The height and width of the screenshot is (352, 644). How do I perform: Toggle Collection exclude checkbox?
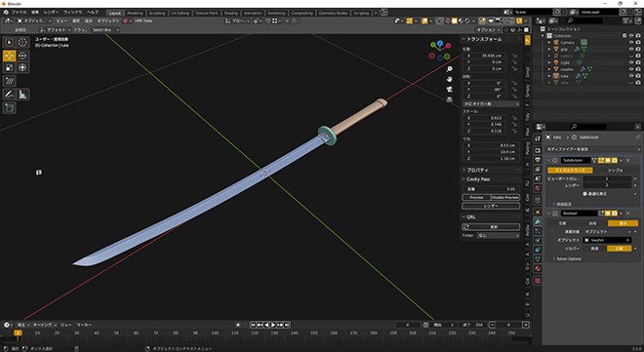pos(624,36)
